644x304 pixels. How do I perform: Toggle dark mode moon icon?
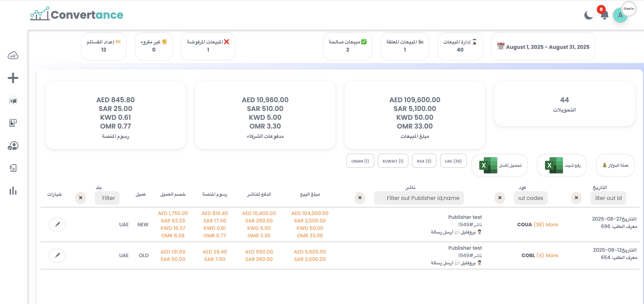[x=588, y=16]
